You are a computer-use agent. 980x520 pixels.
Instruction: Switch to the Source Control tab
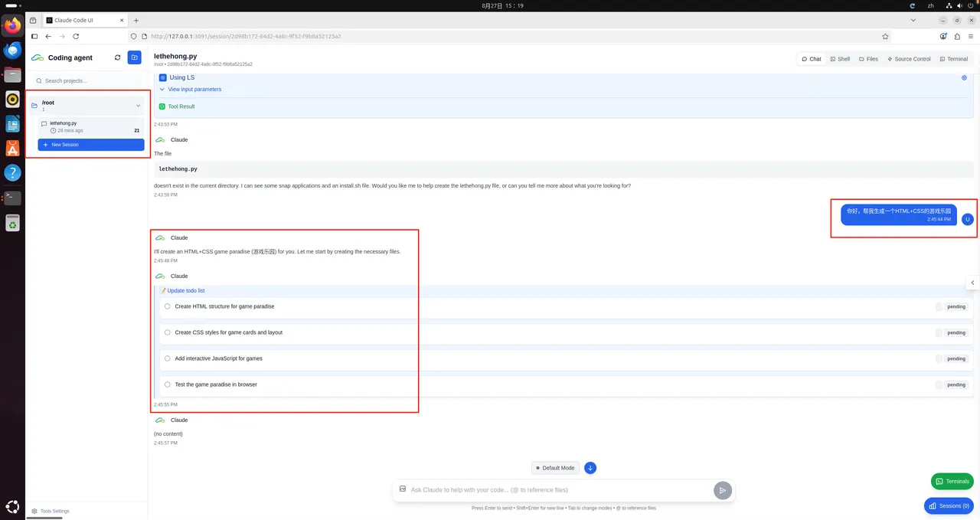tap(909, 59)
